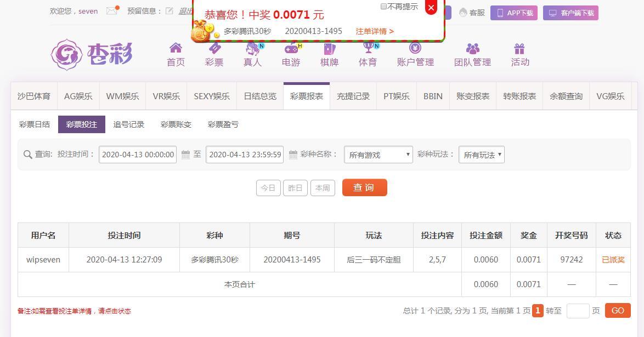Click the 注单详情 link in popup
The height and width of the screenshot is (337, 644).
pyautogui.click(x=374, y=31)
